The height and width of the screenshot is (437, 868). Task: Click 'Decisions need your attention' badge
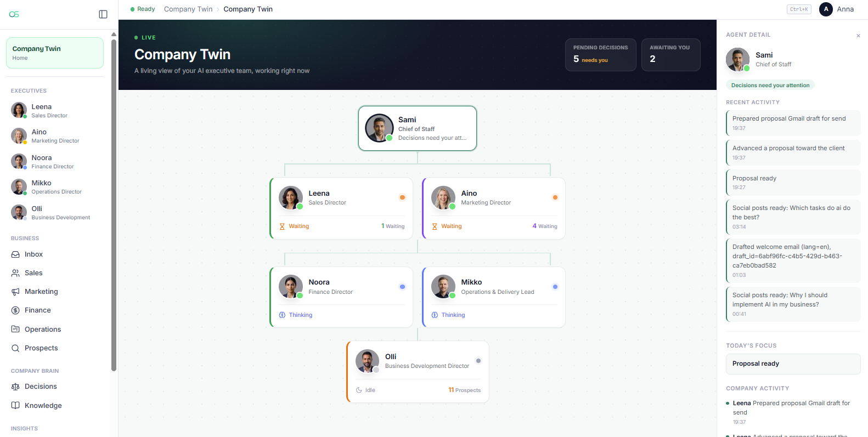[x=770, y=86]
